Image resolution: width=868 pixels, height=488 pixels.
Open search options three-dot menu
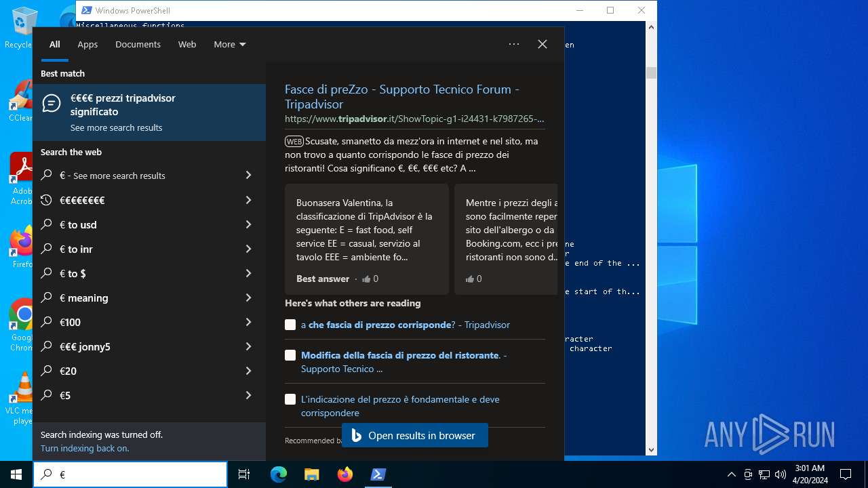click(x=514, y=44)
